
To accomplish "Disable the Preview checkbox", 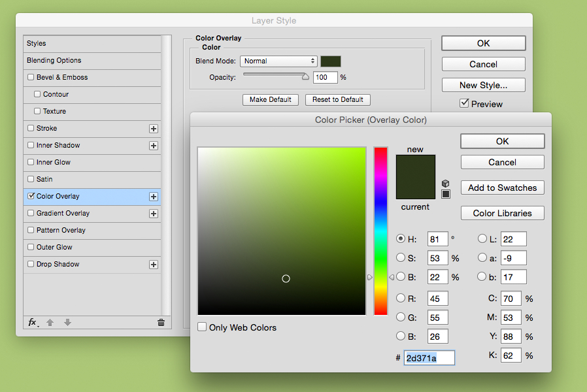I will (x=465, y=103).
